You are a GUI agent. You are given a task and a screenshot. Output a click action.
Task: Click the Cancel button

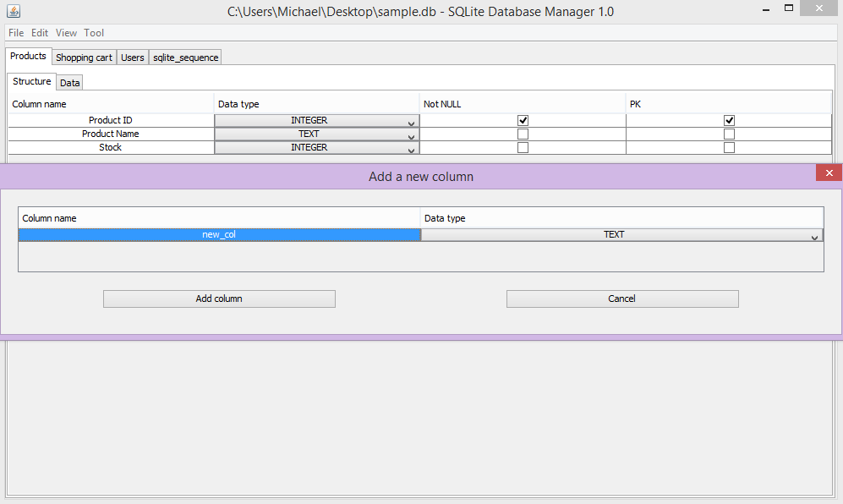622,299
